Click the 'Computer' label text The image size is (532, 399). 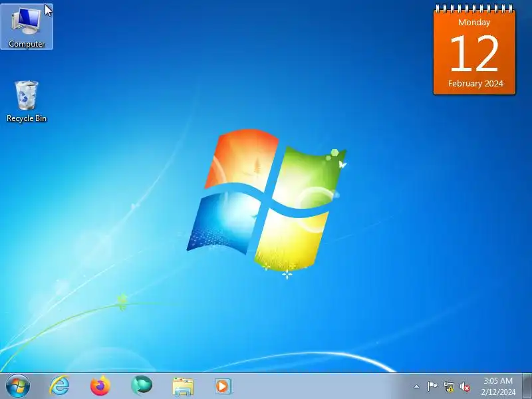pos(27,44)
